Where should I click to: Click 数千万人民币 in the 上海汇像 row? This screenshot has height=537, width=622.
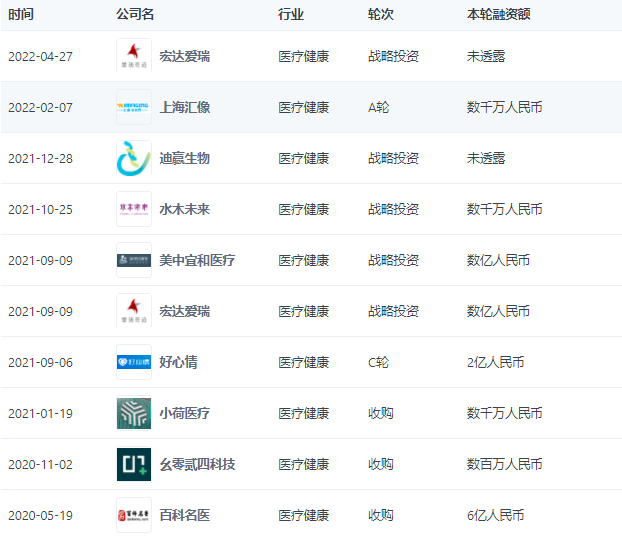point(505,107)
